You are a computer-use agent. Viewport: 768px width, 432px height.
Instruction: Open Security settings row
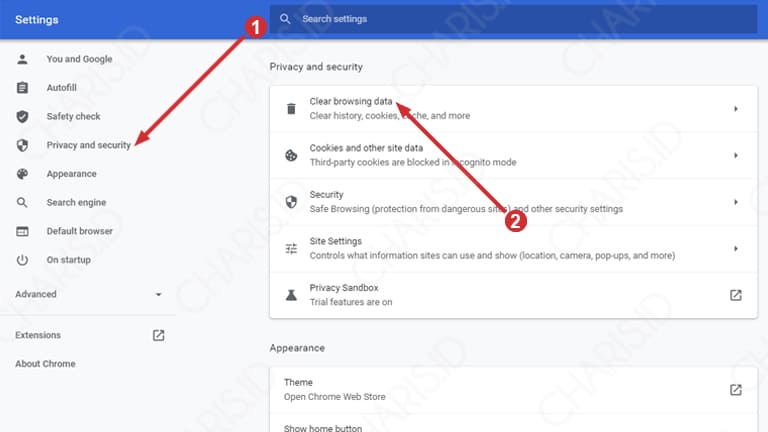click(513, 202)
